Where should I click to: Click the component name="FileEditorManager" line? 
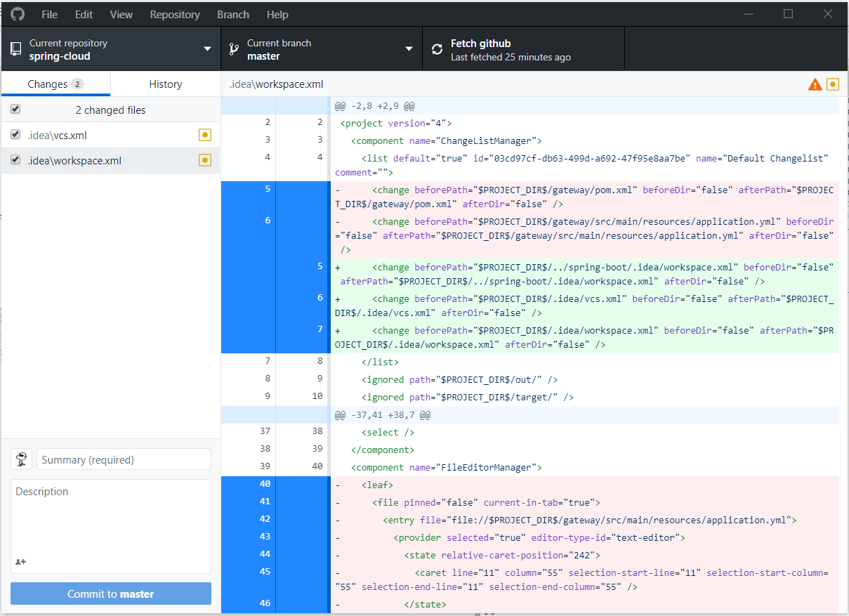(x=584, y=467)
